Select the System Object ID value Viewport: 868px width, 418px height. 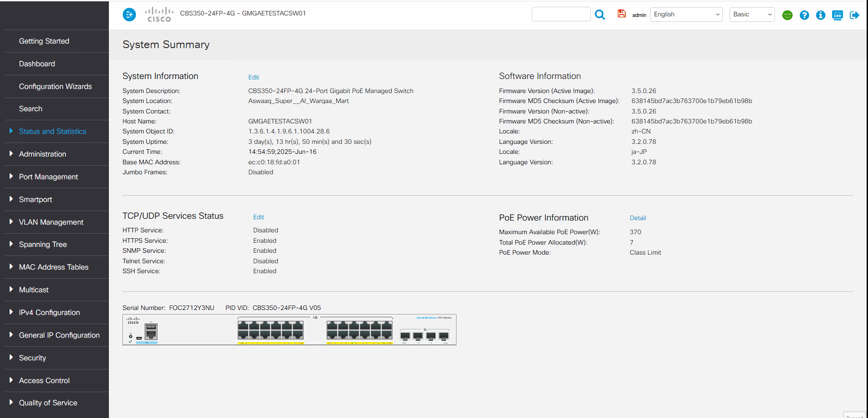tap(289, 131)
